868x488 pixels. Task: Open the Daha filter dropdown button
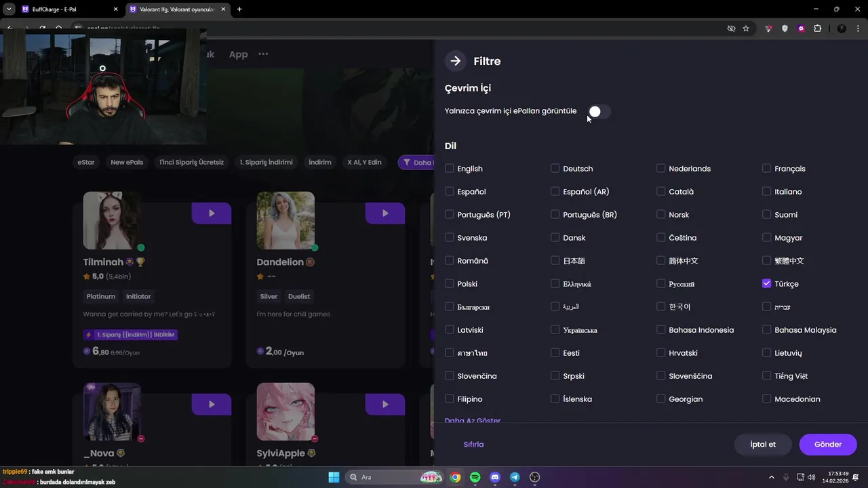click(416, 162)
